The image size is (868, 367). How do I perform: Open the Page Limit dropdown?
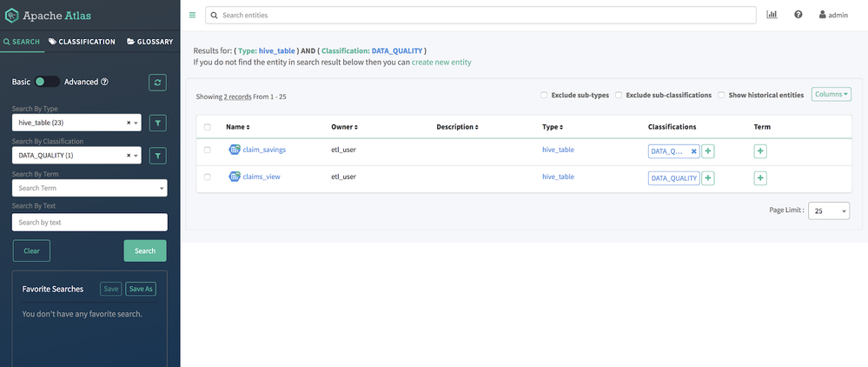coord(828,210)
